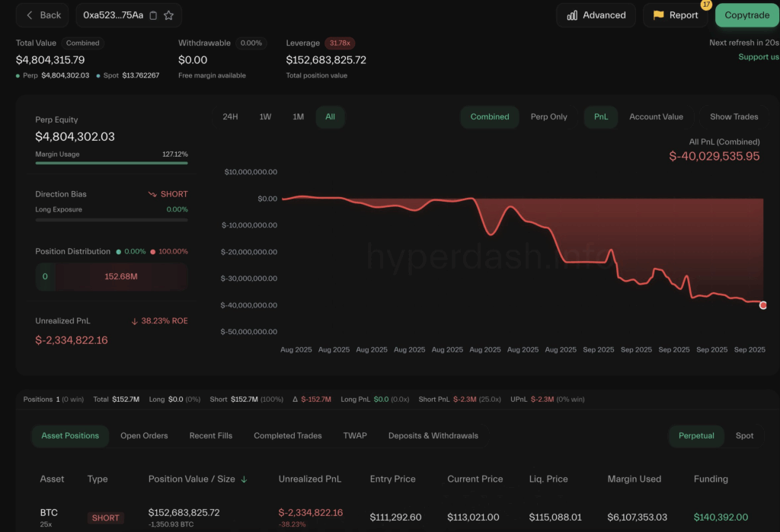The width and height of the screenshot is (780, 532).
Task: Show Account Value in the chart
Action: [656, 117]
